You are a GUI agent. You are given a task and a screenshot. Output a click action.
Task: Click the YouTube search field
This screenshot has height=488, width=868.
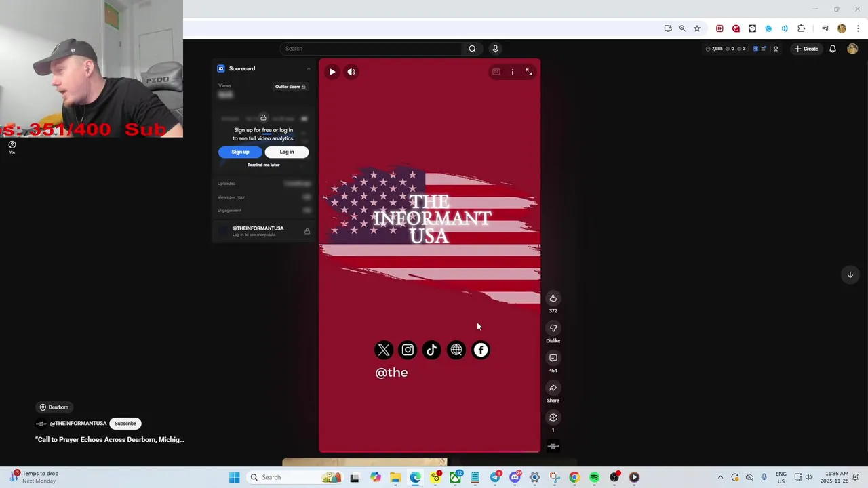(x=371, y=49)
